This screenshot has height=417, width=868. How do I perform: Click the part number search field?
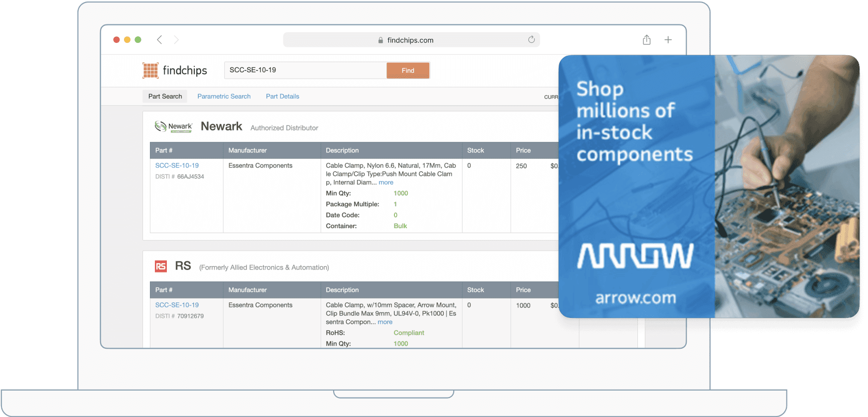click(305, 70)
